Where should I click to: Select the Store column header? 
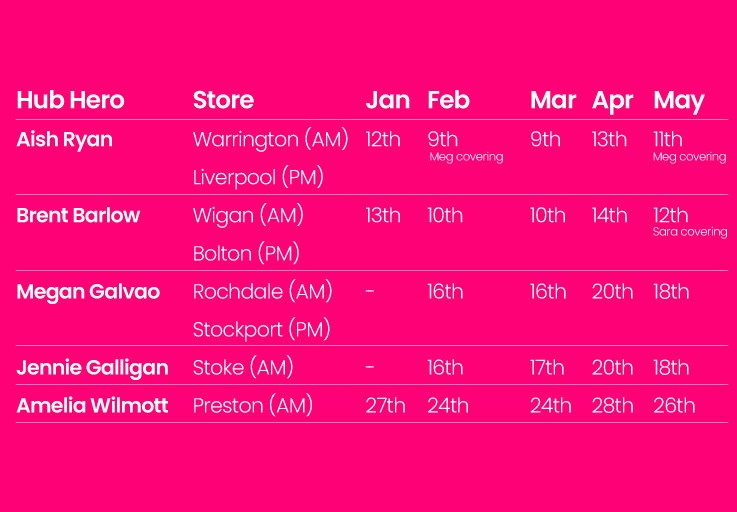223,100
